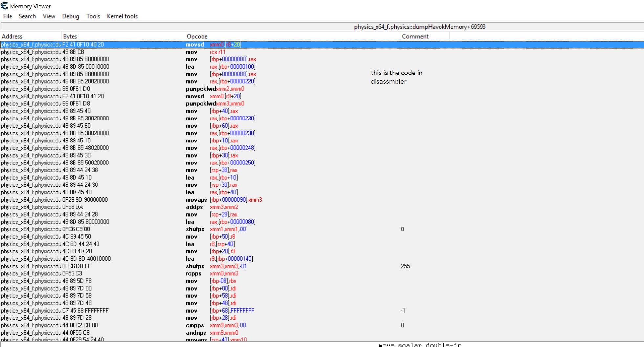The height and width of the screenshot is (347, 644).
Task: Click the Comment column header
Action: 415,36
